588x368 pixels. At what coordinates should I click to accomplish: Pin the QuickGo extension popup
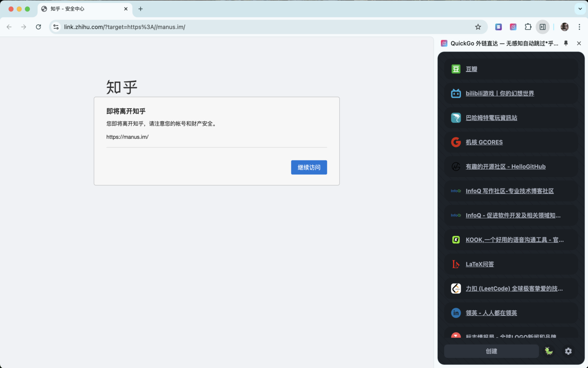tap(565, 43)
